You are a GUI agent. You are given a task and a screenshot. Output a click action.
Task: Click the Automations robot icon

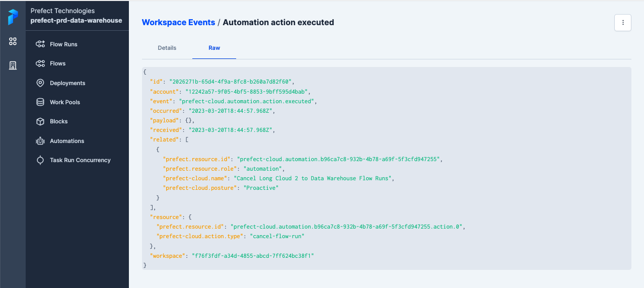40,141
